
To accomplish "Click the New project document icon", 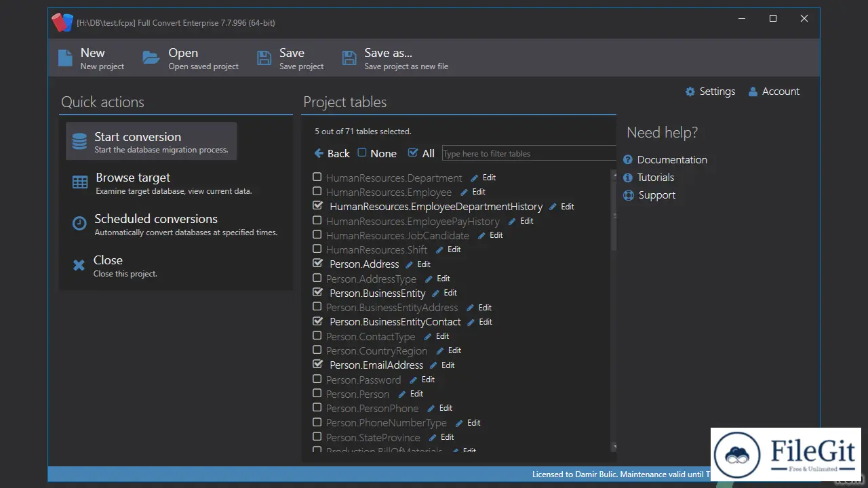I will (x=65, y=58).
